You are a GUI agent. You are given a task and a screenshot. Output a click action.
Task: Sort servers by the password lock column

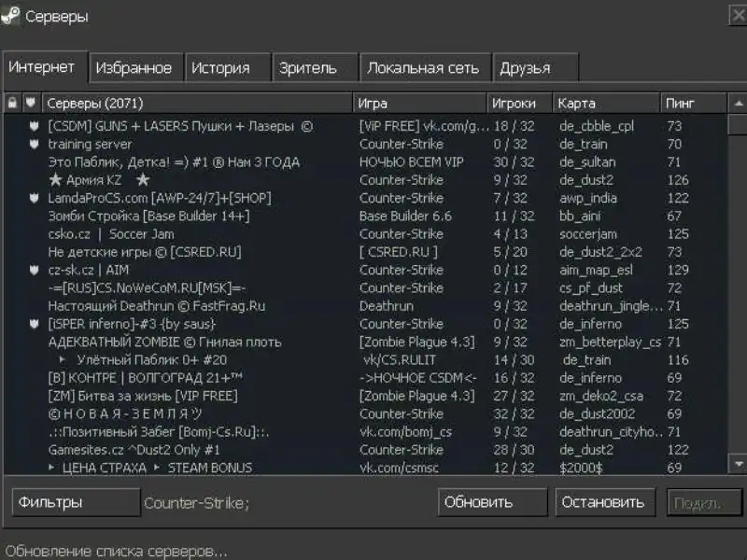[12, 103]
